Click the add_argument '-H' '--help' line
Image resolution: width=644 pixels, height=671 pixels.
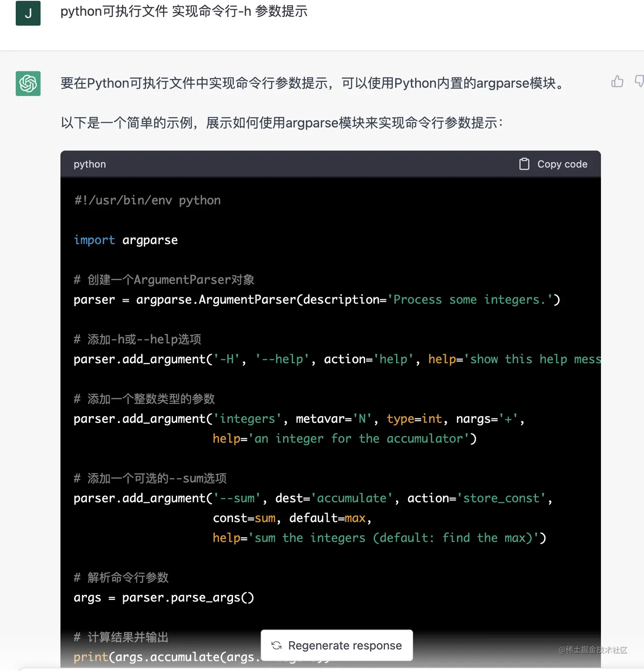pos(337,359)
